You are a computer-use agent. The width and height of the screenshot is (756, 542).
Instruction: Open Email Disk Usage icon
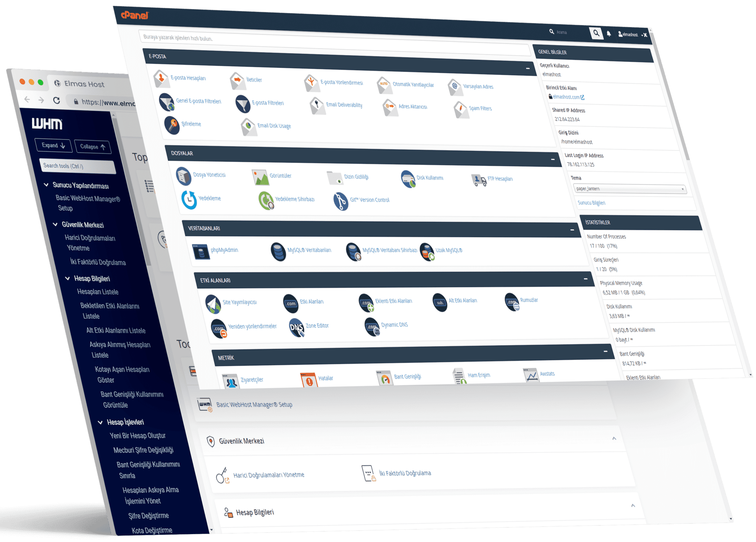click(248, 126)
